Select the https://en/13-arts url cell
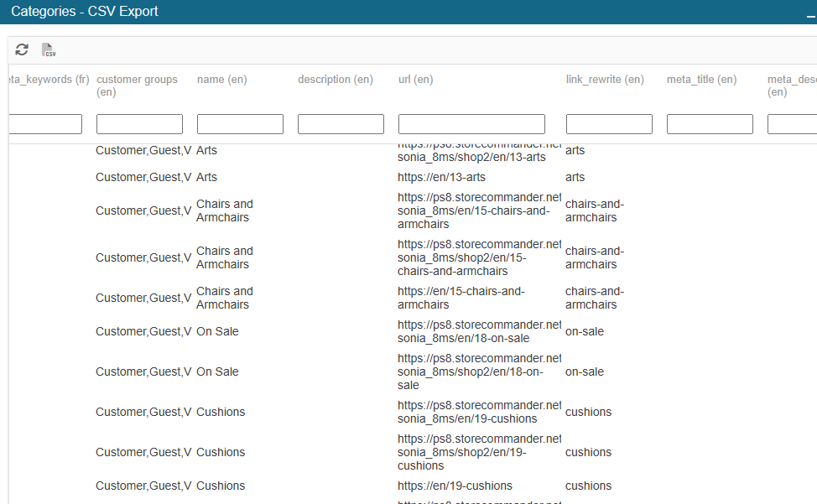The height and width of the screenshot is (504, 817). pyautogui.click(x=441, y=177)
